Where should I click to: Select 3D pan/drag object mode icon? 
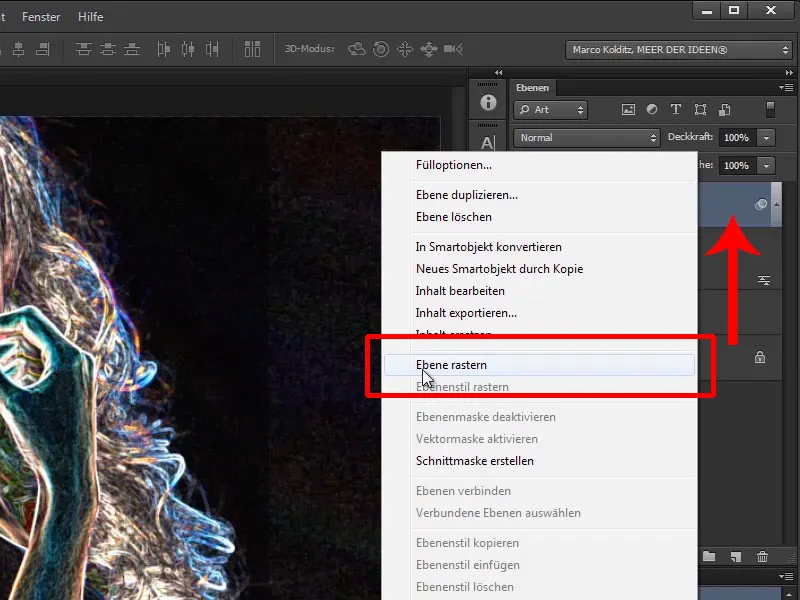point(405,49)
